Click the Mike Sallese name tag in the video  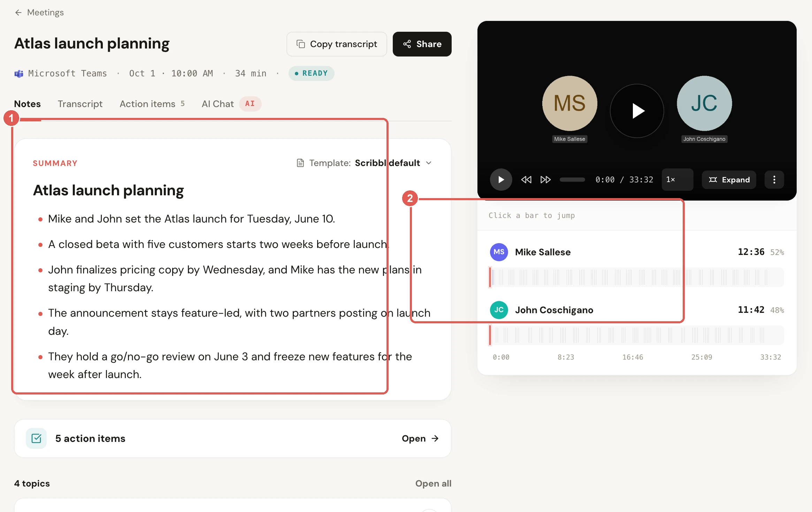click(570, 139)
